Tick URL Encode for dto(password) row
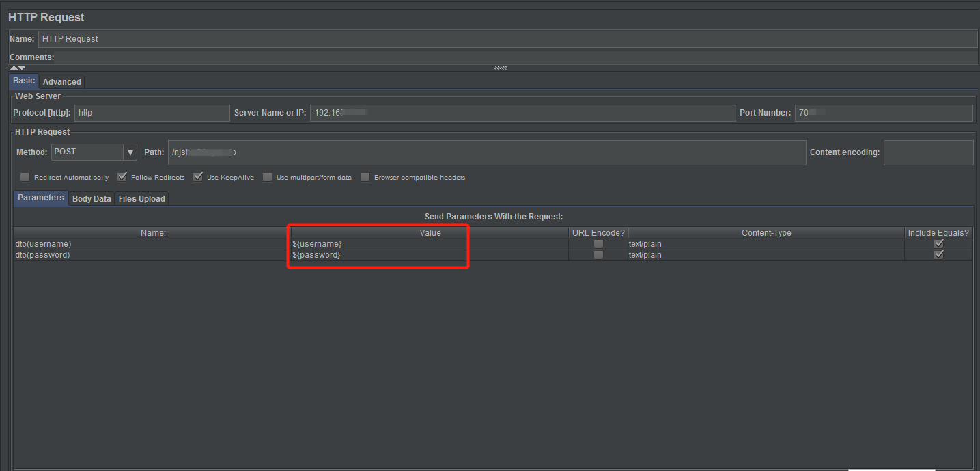Viewport: 980px width, 471px height. (598, 255)
